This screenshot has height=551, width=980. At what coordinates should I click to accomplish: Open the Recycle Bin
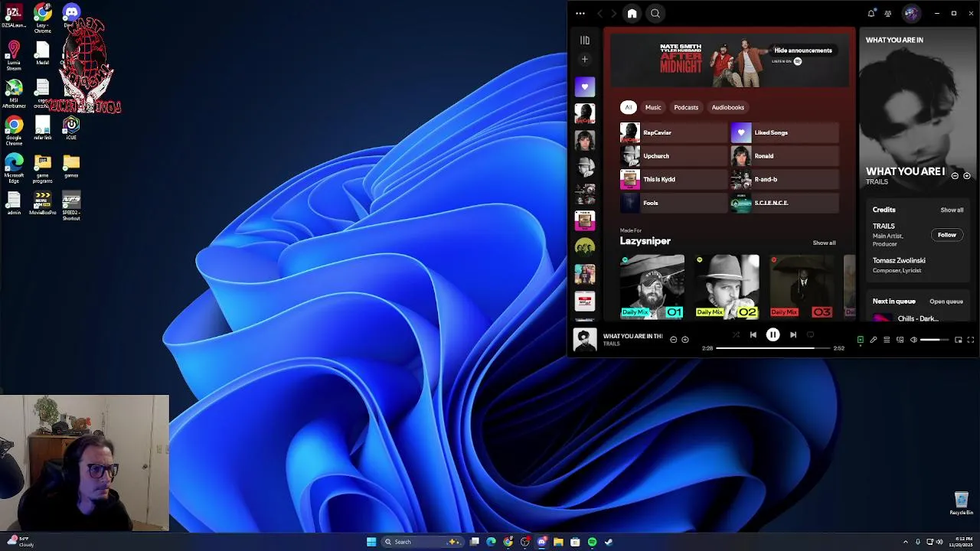coord(961,504)
